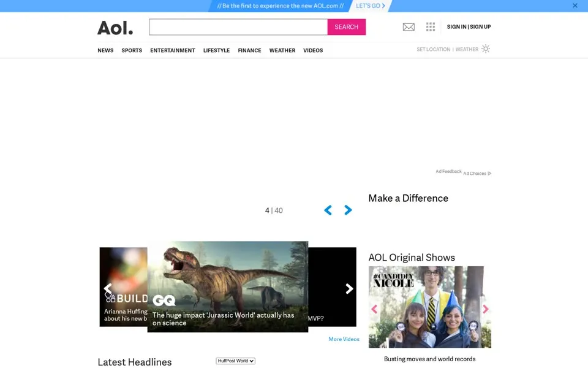Open the Videos menu
Image resolution: width=588 pixels, height=368 pixels.
[313, 50]
